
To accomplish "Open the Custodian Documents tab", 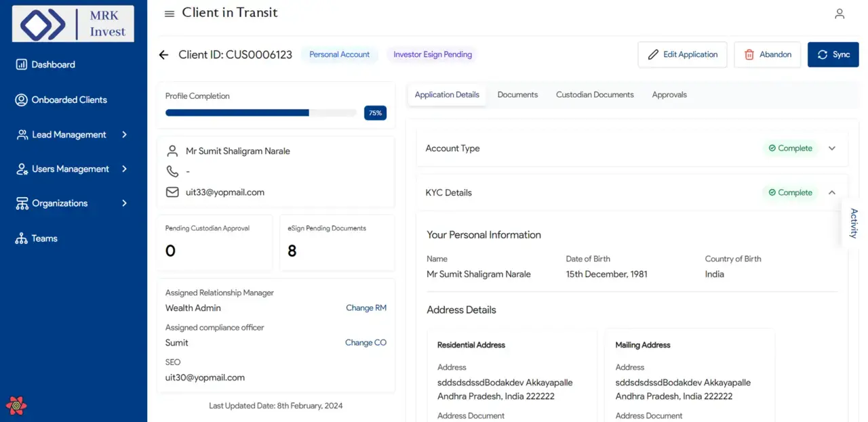I will (x=595, y=95).
